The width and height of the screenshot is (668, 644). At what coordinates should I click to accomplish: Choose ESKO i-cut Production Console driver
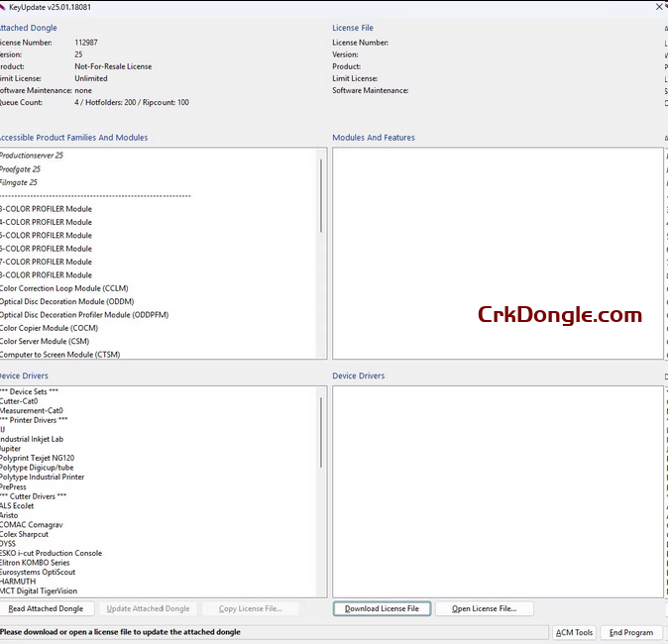point(52,553)
